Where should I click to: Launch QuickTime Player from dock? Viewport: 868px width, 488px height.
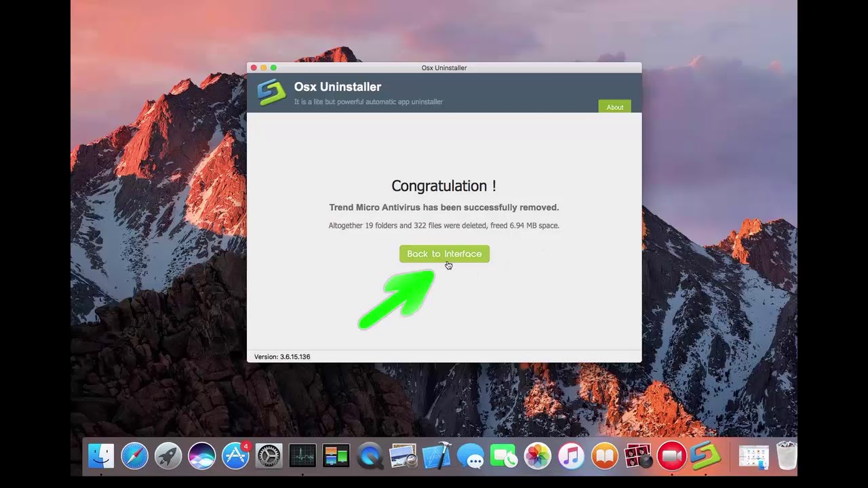pos(370,456)
